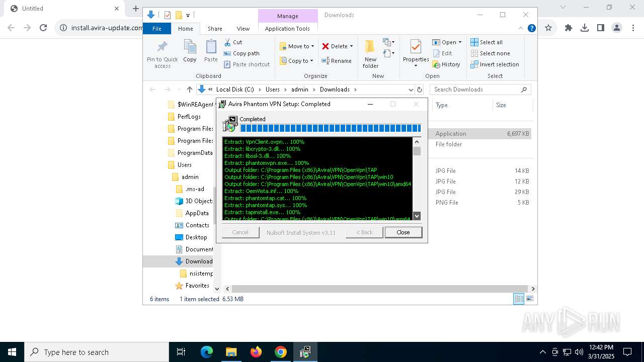
Task: Switch to the Share ribbon tab
Action: coord(215,29)
